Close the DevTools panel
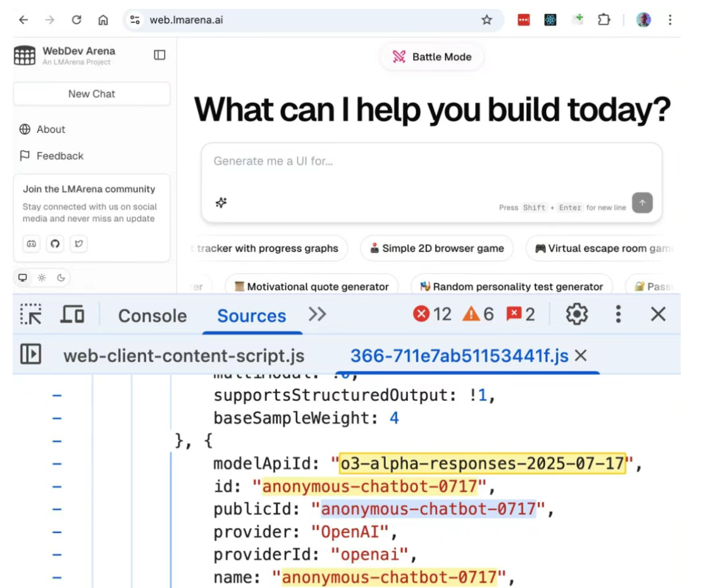701x588 pixels. 658,314
